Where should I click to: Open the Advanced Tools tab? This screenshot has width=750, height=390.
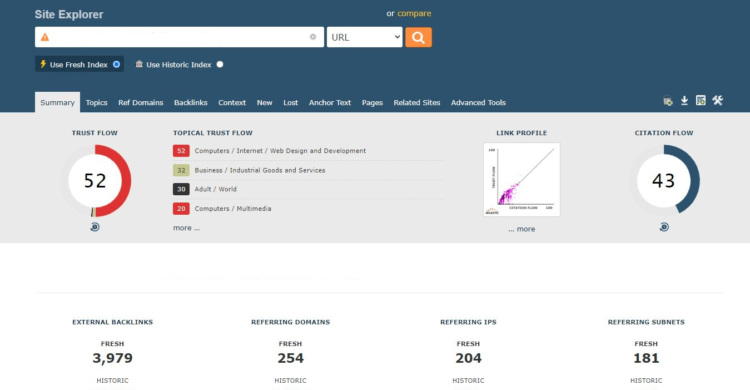(x=478, y=102)
